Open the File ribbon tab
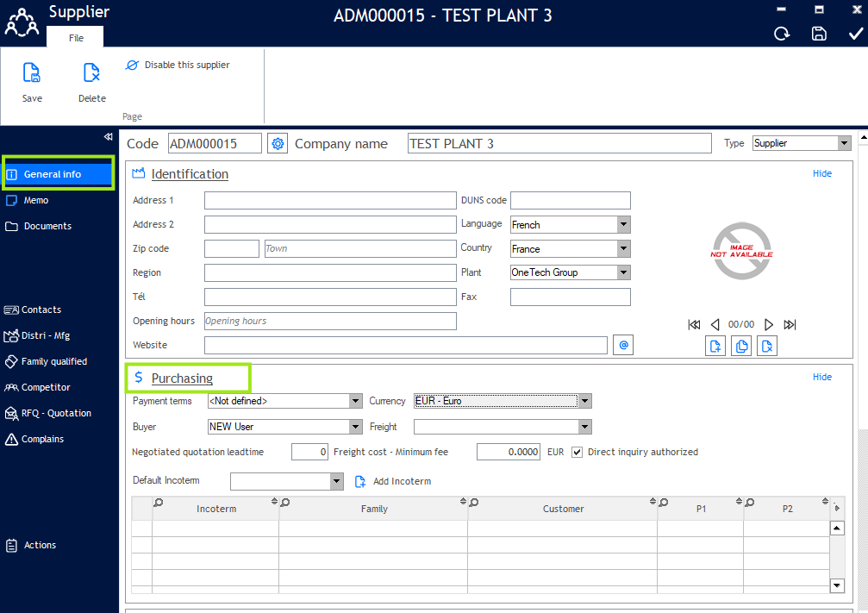The width and height of the screenshot is (868, 613). 76,38
